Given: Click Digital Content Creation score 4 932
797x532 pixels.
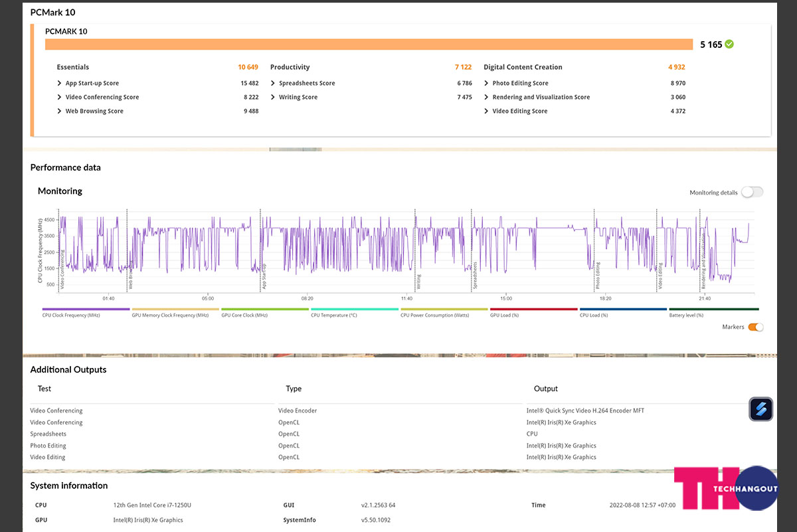Looking at the screenshot, I should (x=677, y=67).
